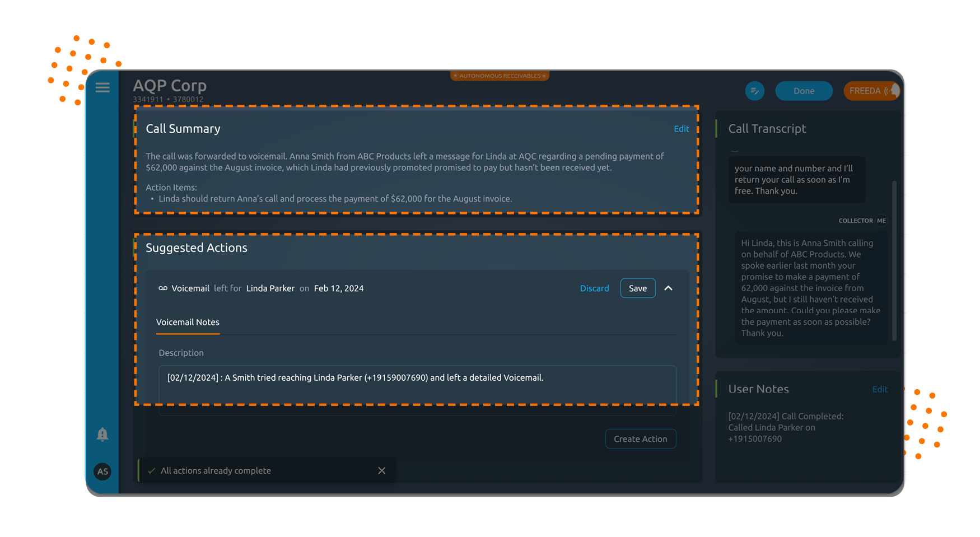980x537 pixels.
Task: Click the Call Transcript scrollbar
Action: pyautogui.click(x=894, y=262)
